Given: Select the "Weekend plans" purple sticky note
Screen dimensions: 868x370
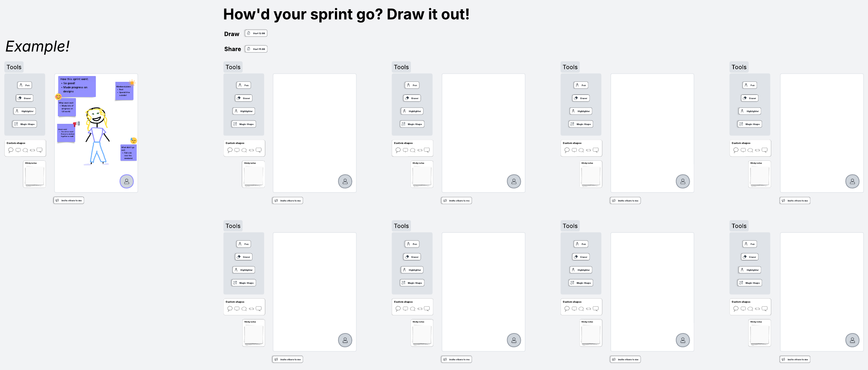Looking at the screenshot, I should pyautogui.click(x=124, y=92).
